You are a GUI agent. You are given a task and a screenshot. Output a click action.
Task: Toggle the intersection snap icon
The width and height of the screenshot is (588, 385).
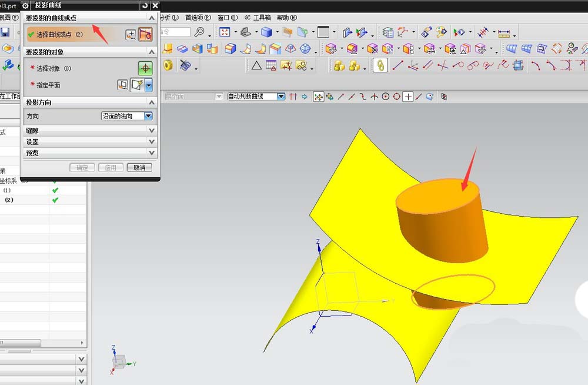[374, 97]
